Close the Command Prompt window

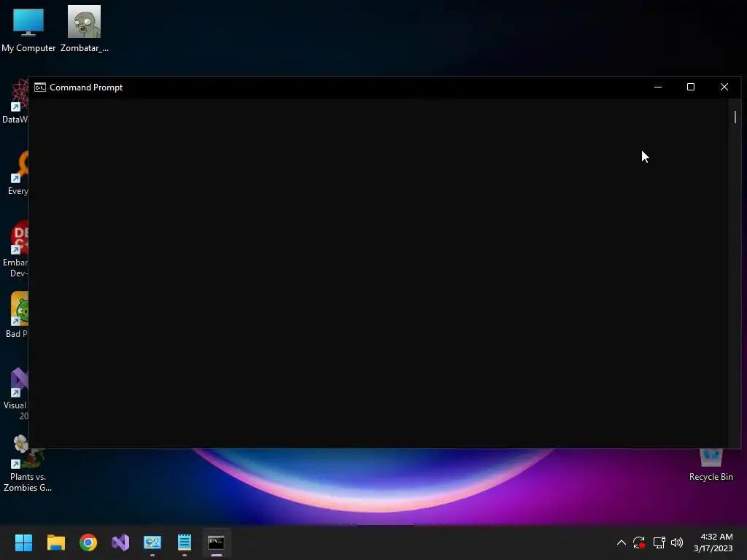(724, 87)
